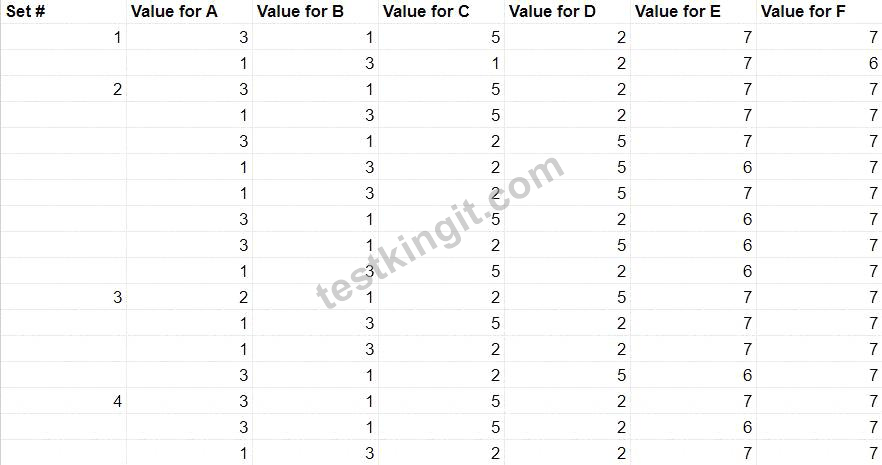Click the Set # cell containing 1
This screenshot has width=882, height=465.
[x=63, y=37]
